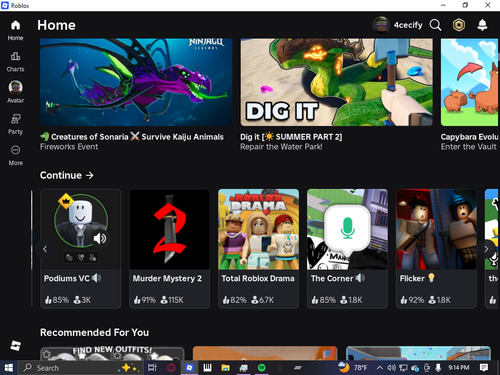The width and height of the screenshot is (500, 375).
Task: Open the Action Center notifications icon
Action: (x=484, y=368)
